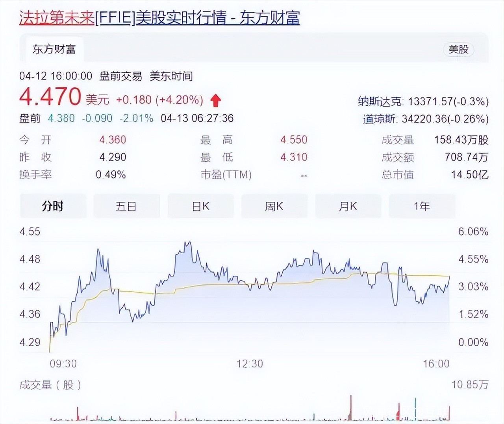Click the 昨收 value 4.290

click(113, 157)
